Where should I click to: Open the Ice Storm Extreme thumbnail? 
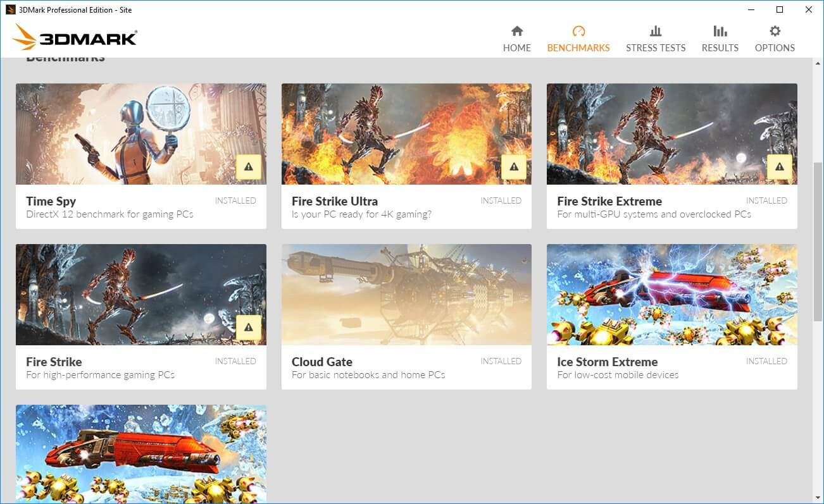672,295
